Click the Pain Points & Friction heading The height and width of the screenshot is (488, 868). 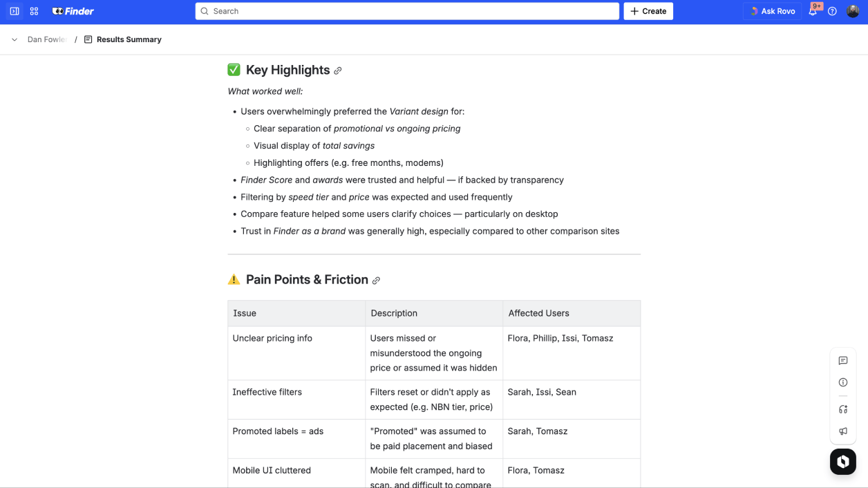coord(307,279)
